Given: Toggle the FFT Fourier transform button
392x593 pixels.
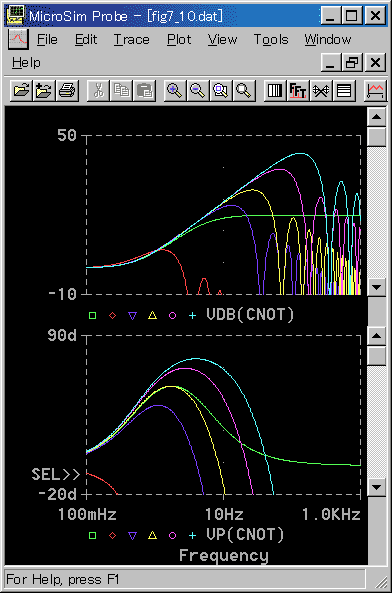Looking at the screenshot, I should pos(298,90).
